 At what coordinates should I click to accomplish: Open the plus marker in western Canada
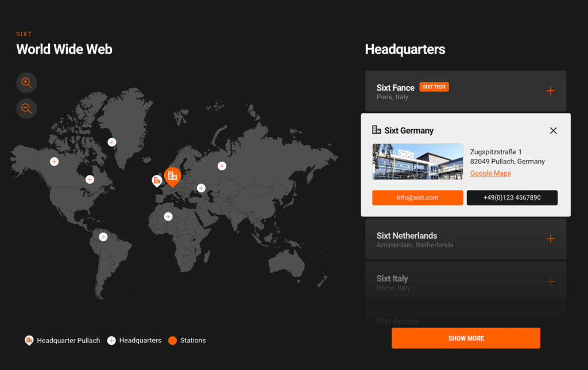click(54, 162)
